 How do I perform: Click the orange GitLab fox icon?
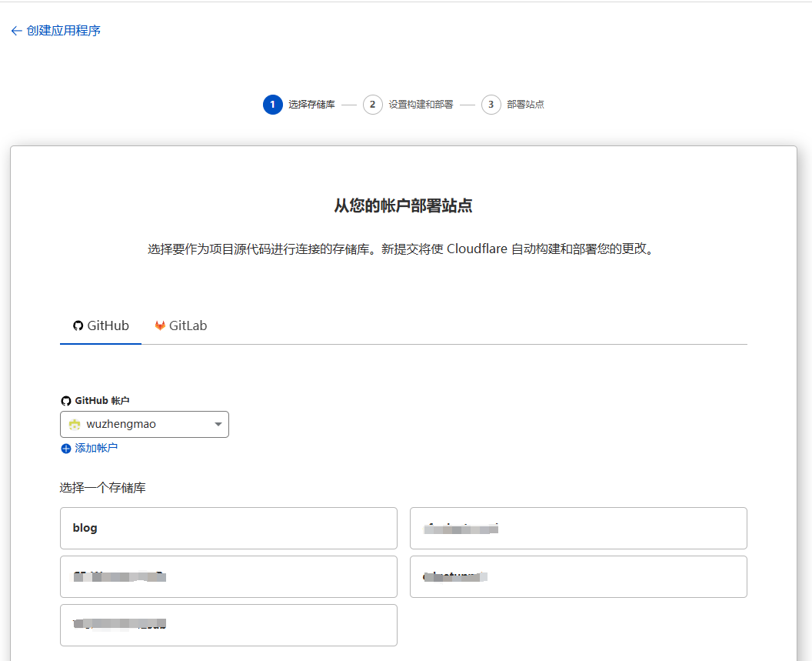click(160, 325)
